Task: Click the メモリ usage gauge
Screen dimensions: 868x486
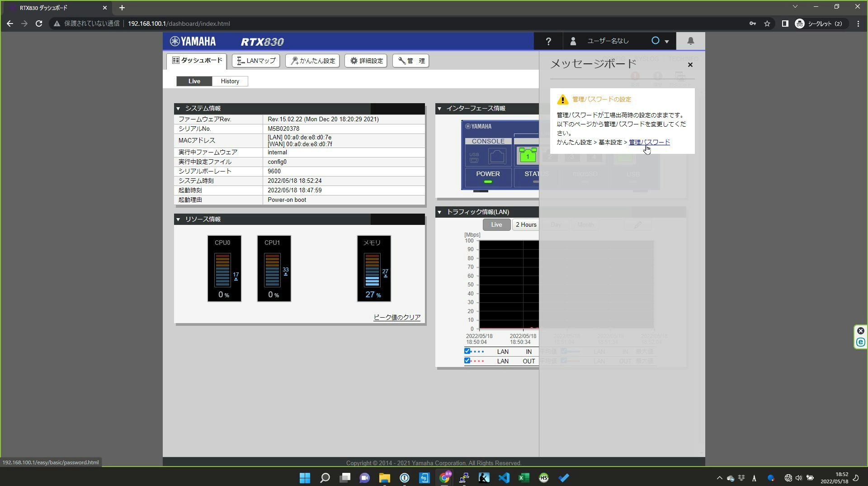Action: click(374, 268)
